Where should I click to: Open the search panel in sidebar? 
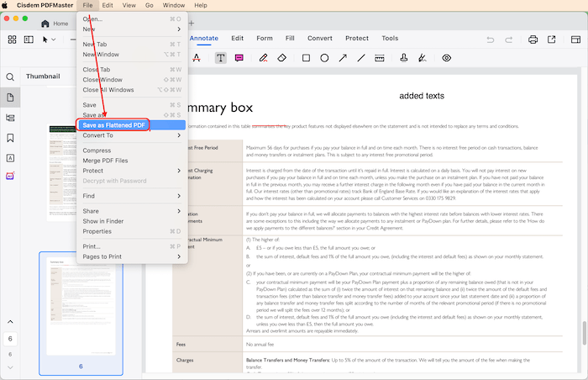tap(10, 77)
